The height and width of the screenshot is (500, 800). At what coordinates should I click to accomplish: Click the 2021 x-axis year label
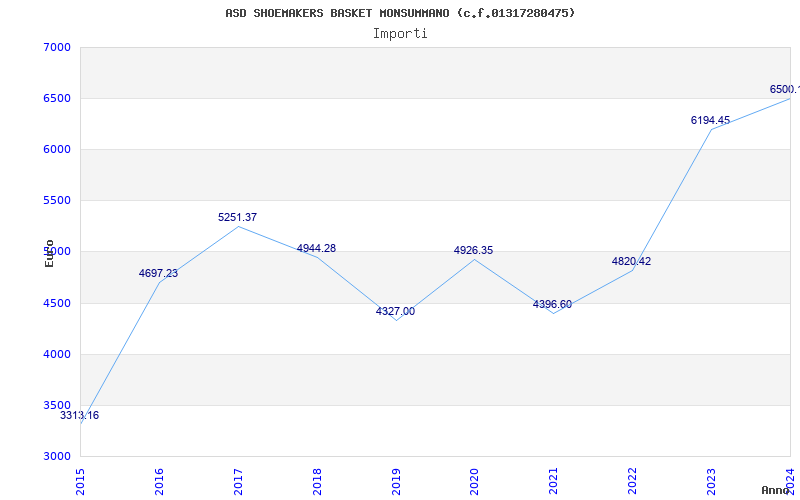tap(554, 482)
